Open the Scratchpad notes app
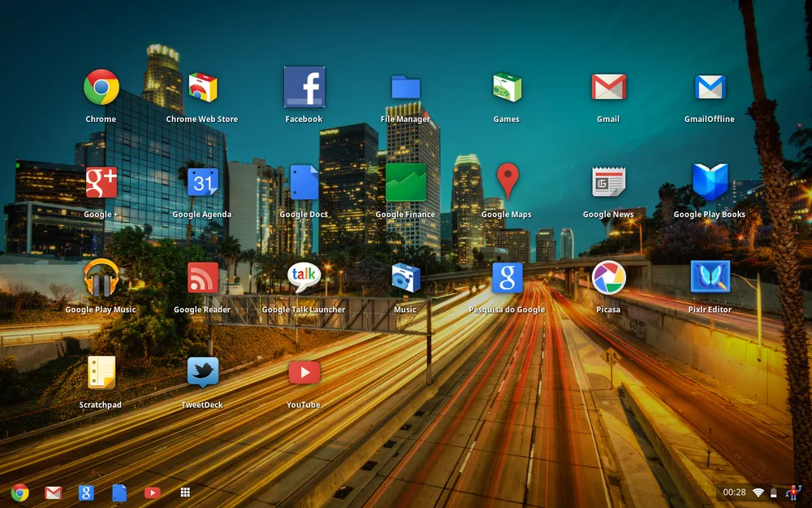The width and height of the screenshot is (812, 508). [101, 373]
